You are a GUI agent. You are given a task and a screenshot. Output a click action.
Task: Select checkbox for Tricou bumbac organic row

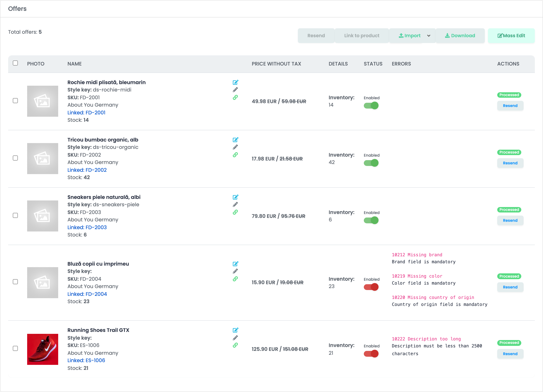click(x=15, y=158)
